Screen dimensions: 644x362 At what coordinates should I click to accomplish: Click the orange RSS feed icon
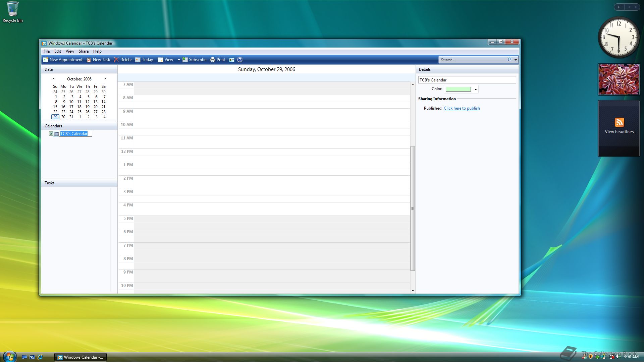(619, 122)
